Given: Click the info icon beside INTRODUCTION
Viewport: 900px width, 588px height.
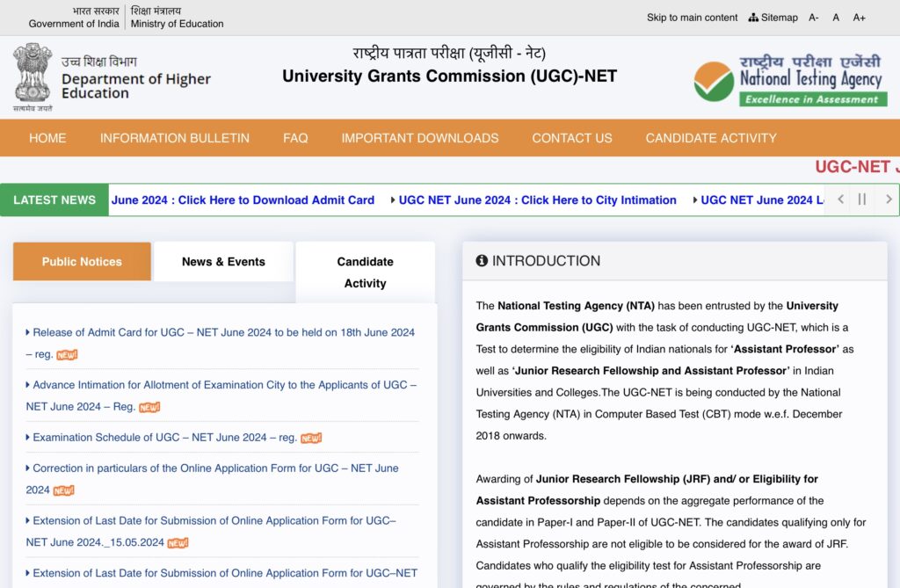Looking at the screenshot, I should (x=482, y=261).
